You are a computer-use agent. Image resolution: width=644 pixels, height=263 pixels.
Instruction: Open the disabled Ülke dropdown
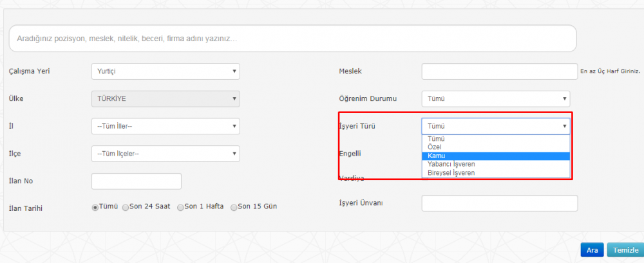tap(166, 99)
